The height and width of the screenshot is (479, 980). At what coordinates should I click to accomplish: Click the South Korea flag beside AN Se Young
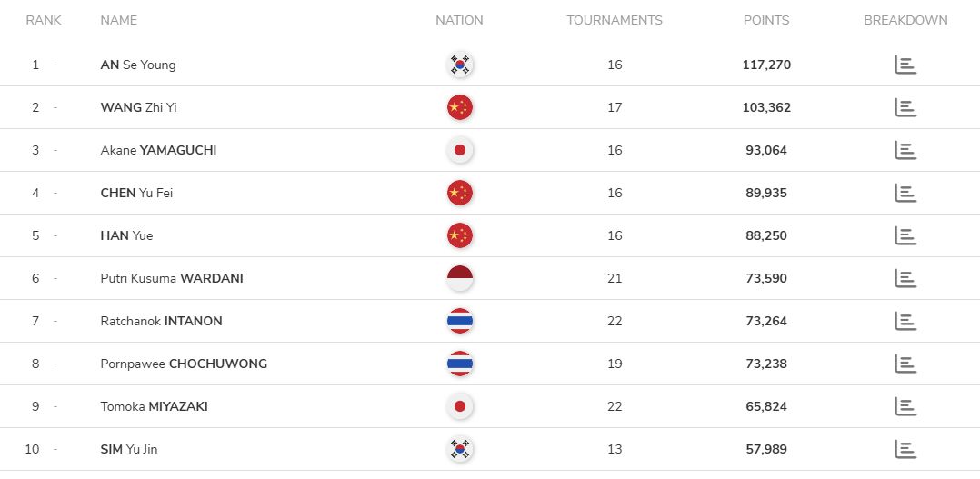point(460,65)
